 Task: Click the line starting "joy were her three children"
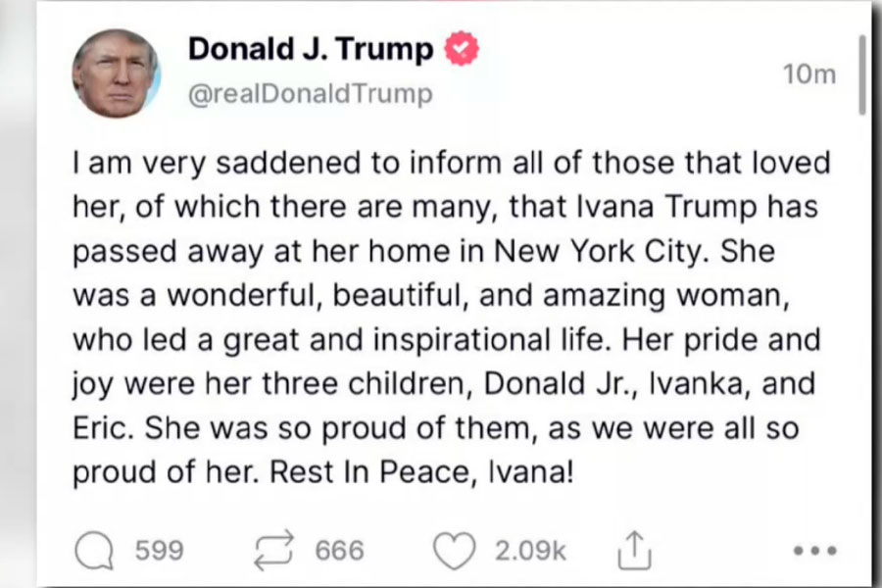click(x=444, y=384)
